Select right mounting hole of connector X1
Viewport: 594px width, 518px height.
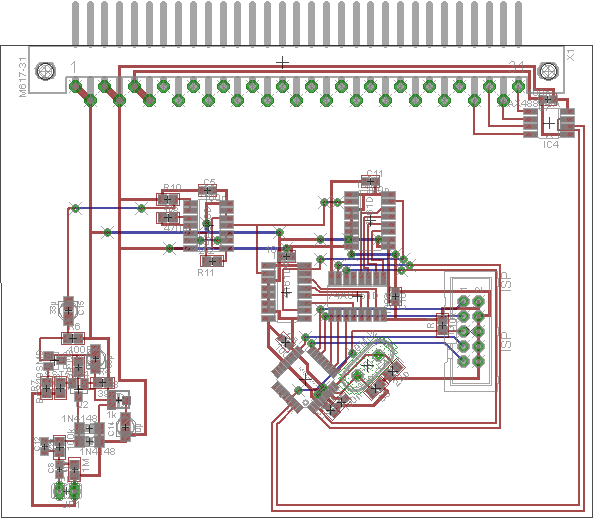click(548, 71)
